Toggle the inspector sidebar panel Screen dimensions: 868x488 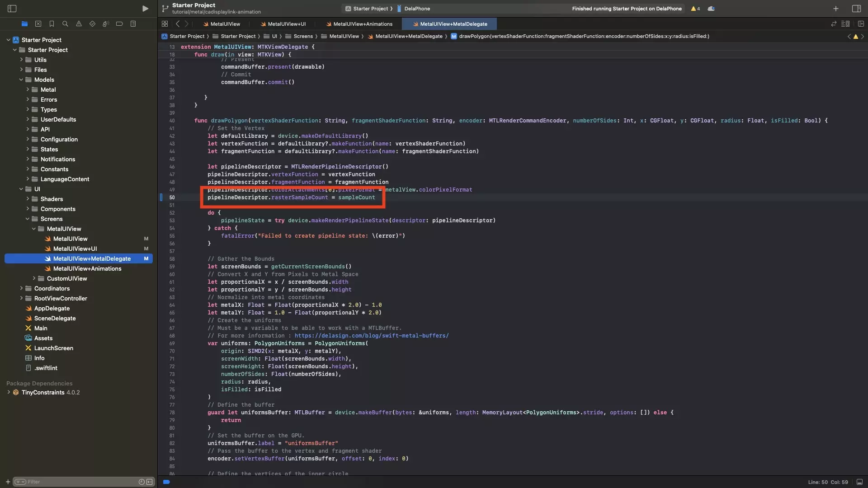click(856, 9)
